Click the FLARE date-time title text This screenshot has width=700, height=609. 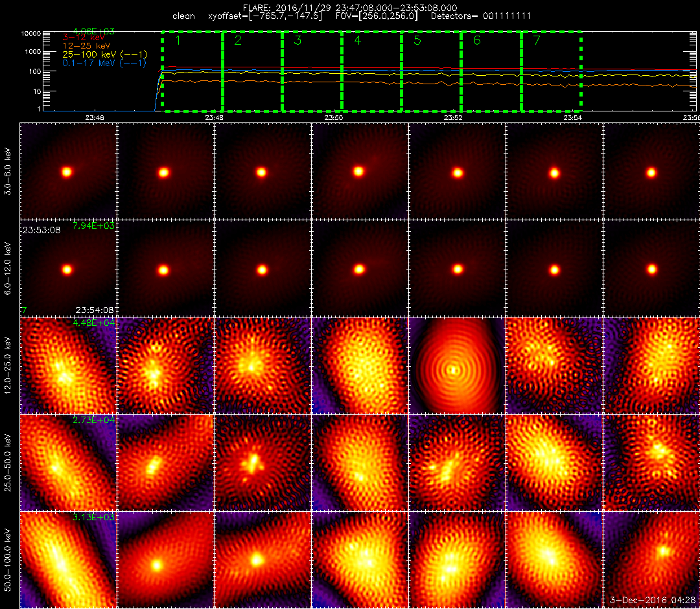350,8
